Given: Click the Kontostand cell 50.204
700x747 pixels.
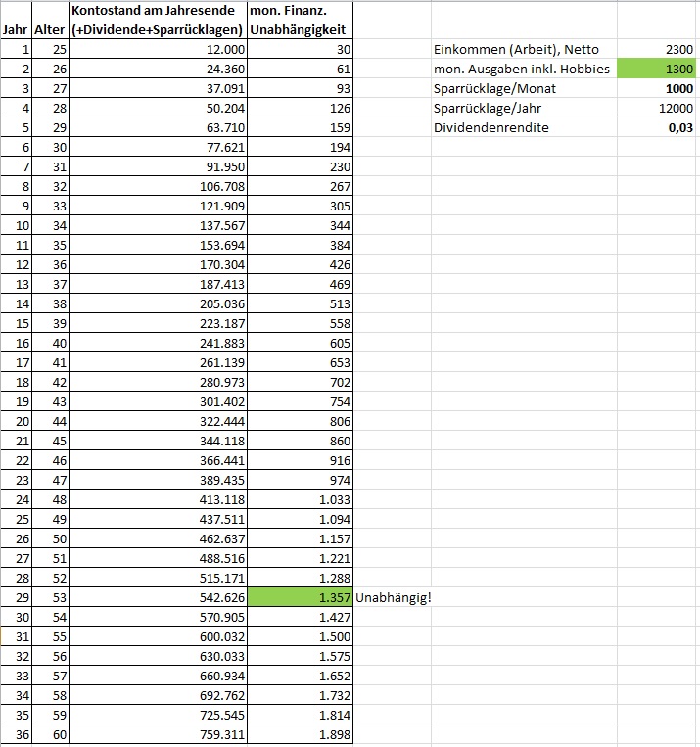Looking at the screenshot, I should pyautogui.click(x=158, y=108).
